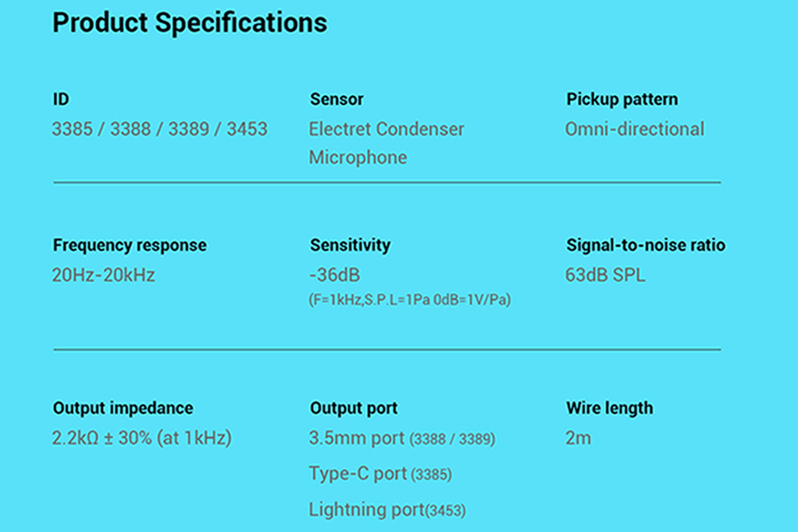Screen dimensions: 798x532
Task: Select the -36dB sensitivity value
Action: pos(334,275)
